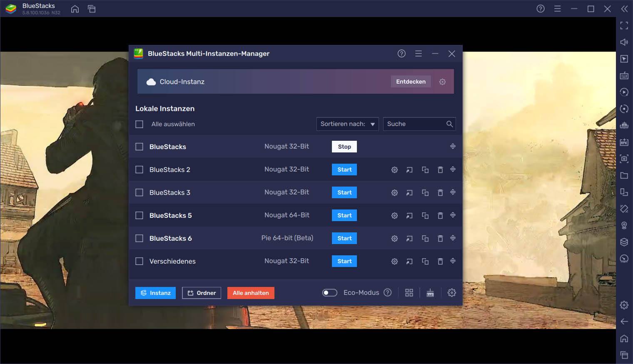Screen dimensions: 633x364
Task: Open help icon in Multi-Instanzen-Manager title bar
Action: pyautogui.click(x=401, y=53)
